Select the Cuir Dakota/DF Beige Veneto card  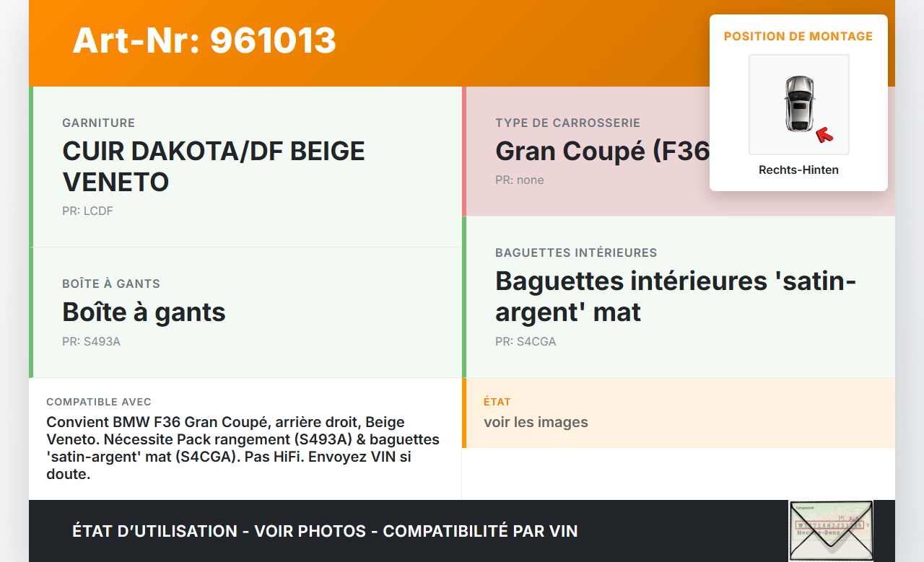245,167
